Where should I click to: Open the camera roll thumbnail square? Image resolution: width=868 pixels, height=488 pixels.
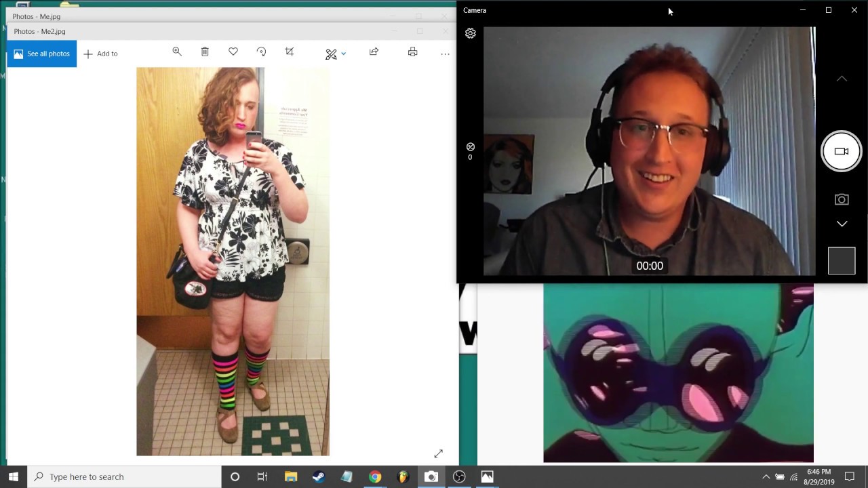pos(842,261)
